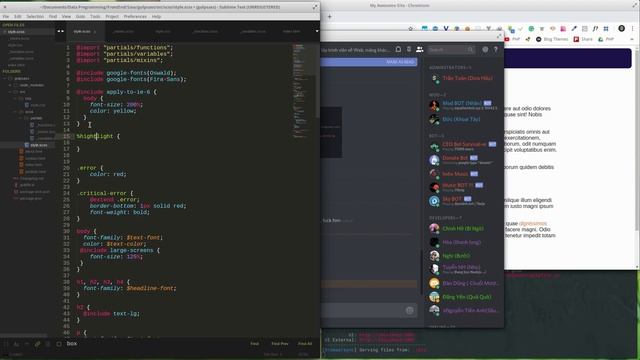This screenshot has width=640, height=360.
Task: Click Donate Bot's avatar
Action: (x=434, y=160)
